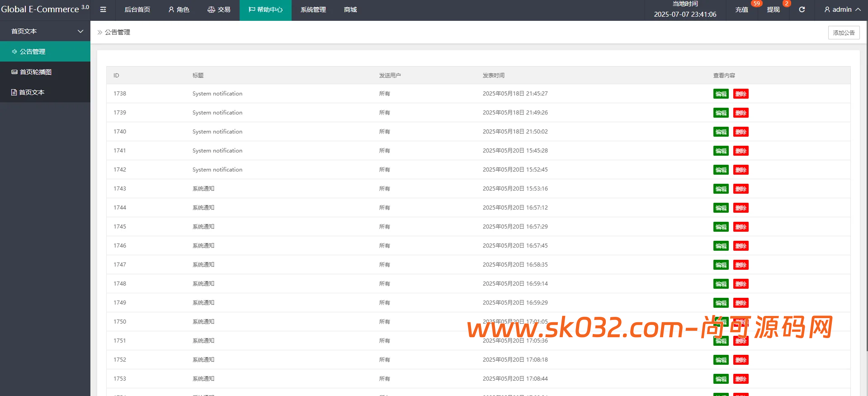Delete announcement with ID 1742
This screenshot has width=868, height=396.
[741, 170]
